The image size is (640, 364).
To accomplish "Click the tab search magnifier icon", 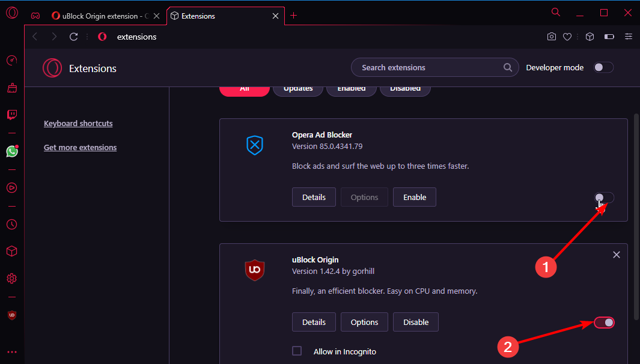I will [x=556, y=12].
